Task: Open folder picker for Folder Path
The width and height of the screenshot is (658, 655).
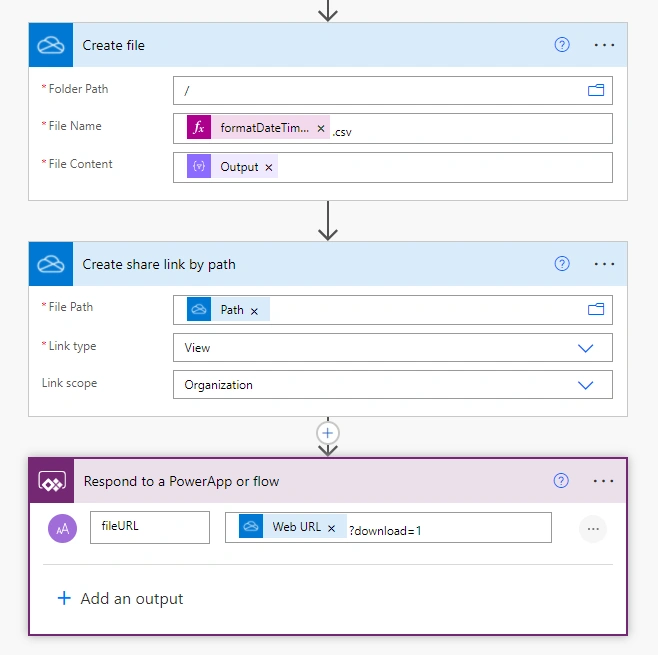Action: (x=596, y=90)
